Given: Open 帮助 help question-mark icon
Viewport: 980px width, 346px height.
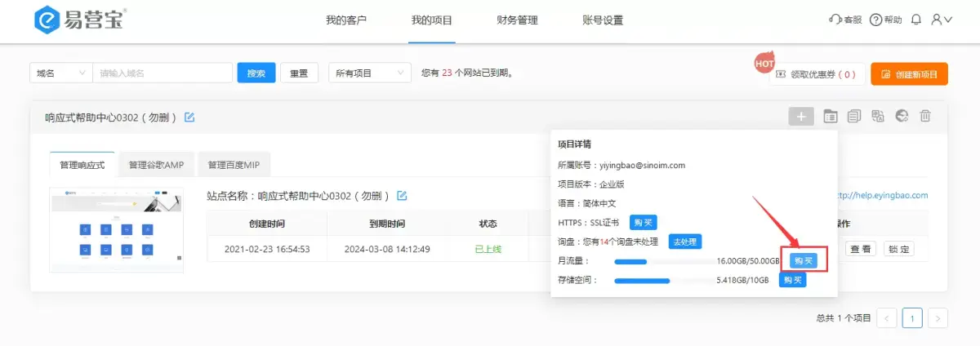Looking at the screenshot, I should pyautogui.click(x=886, y=20).
